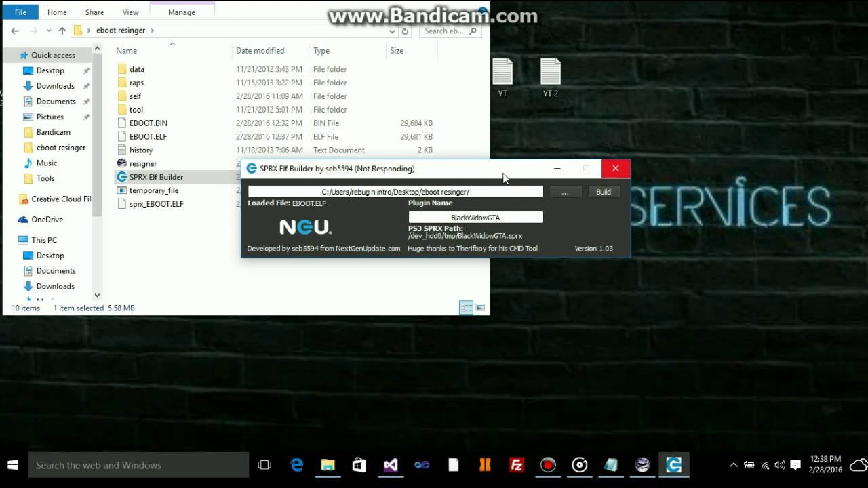Viewport: 868px width, 488px height.
Task: Open the View ribbon tab
Action: tap(130, 12)
